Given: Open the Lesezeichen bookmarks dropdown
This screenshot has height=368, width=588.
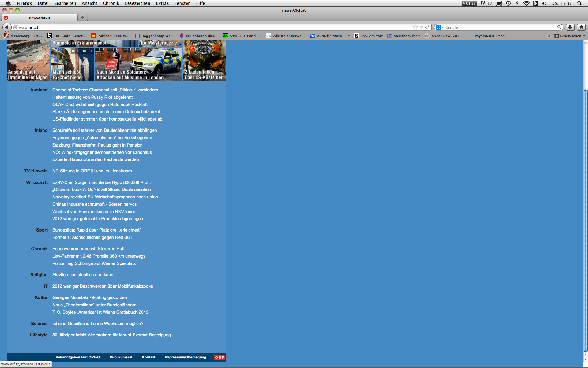Looking at the screenshot, I should (570, 36).
